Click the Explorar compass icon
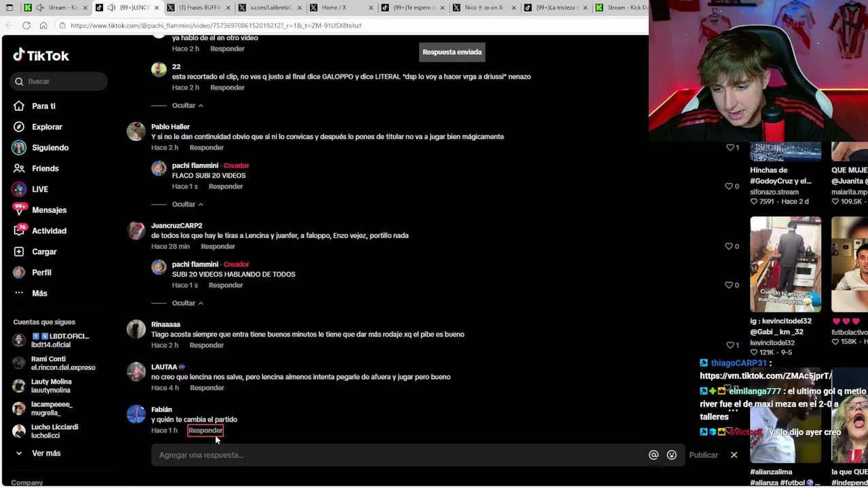Viewport: 868px width, 488px height. (x=19, y=127)
